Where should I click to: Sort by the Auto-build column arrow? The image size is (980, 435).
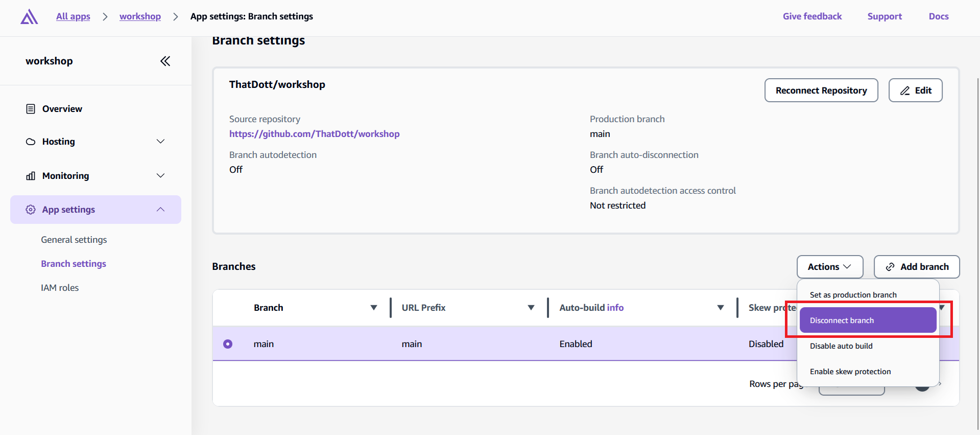click(721, 308)
